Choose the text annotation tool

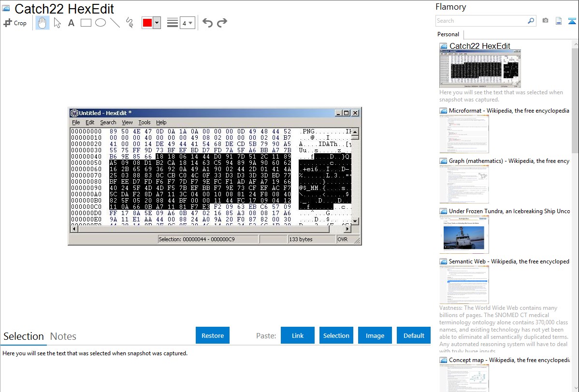click(x=71, y=23)
